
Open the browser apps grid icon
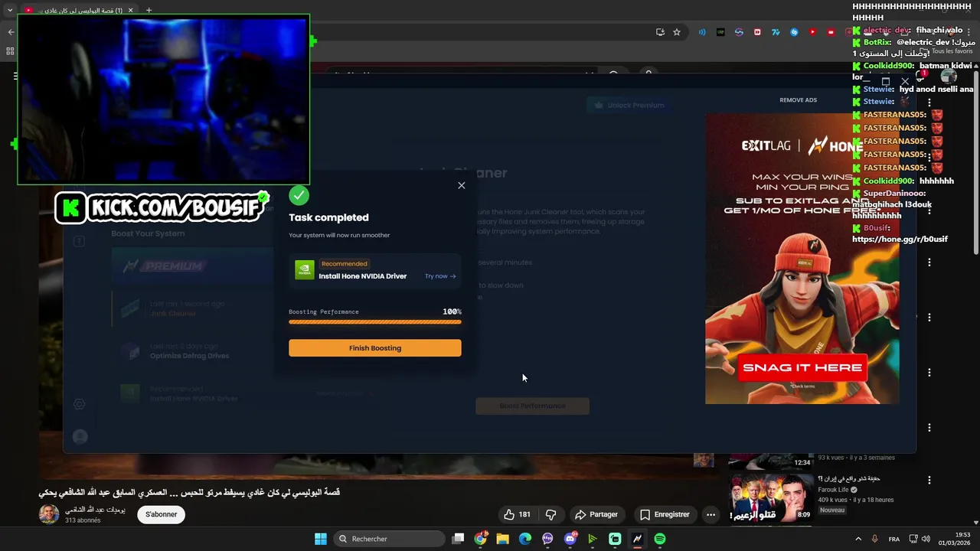point(10,51)
